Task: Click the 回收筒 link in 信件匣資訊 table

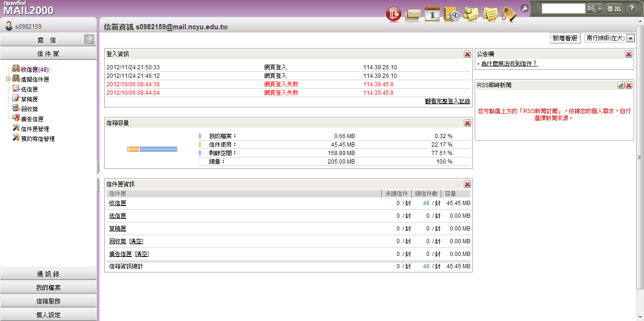Action: tap(118, 241)
